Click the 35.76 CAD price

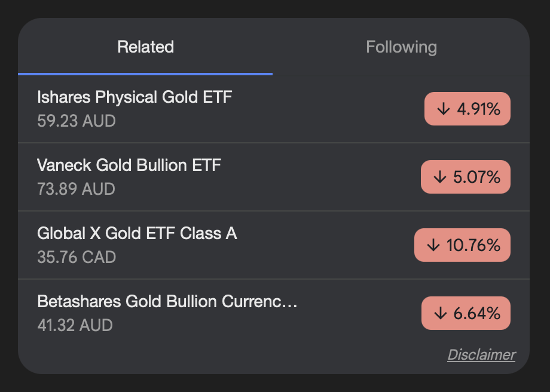coord(77,258)
